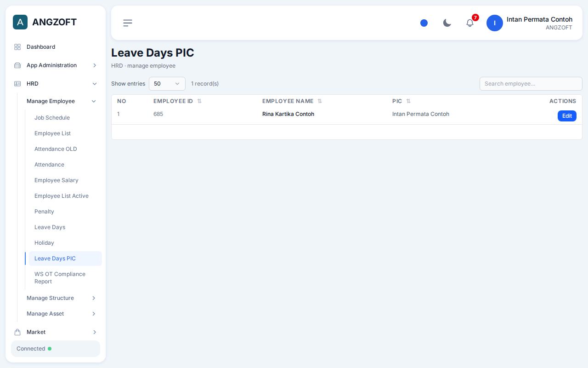The height and width of the screenshot is (368, 588).
Task: Go to Penalty page
Action: tap(65, 212)
